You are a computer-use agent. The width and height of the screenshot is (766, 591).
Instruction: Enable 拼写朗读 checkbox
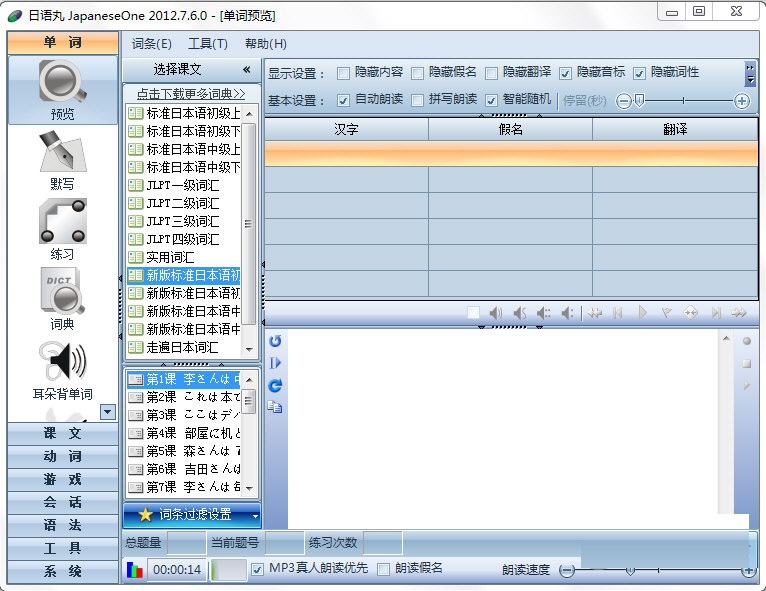coord(417,100)
